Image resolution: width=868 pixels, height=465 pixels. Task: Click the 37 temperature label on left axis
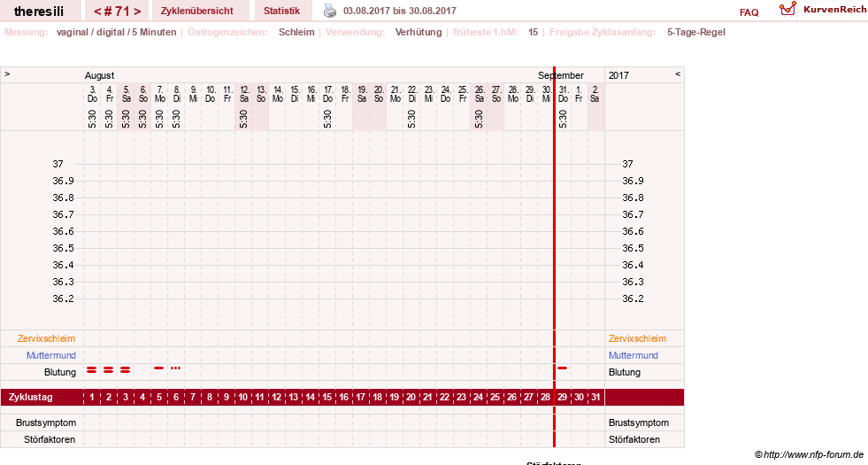[x=58, y=164]
